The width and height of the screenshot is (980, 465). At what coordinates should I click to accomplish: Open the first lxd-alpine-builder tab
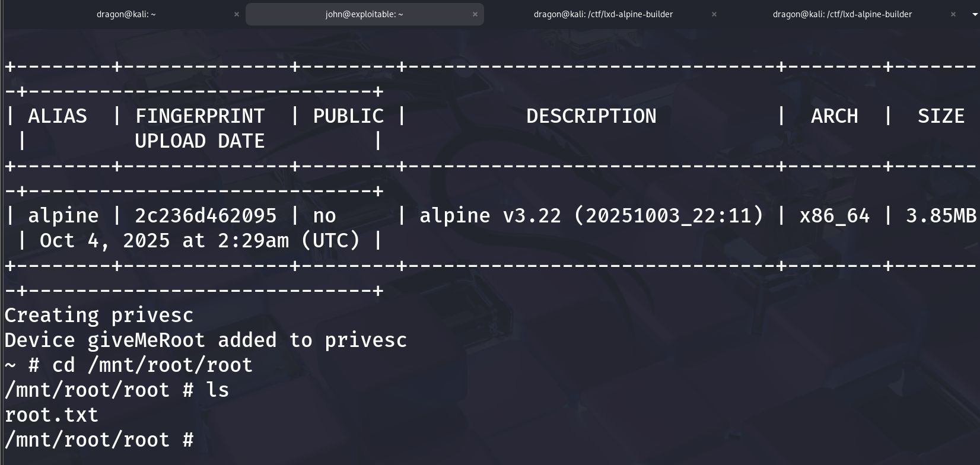(603, 14)
